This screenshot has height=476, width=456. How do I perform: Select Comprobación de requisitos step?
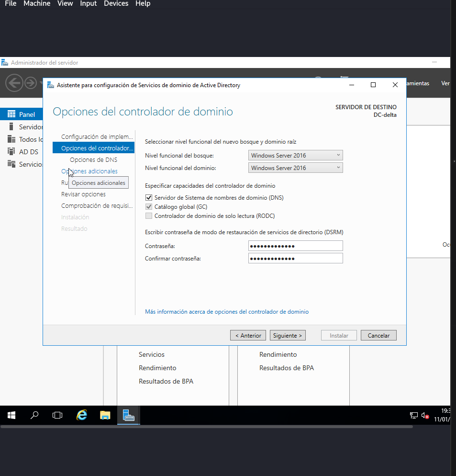tap(97, 206)
